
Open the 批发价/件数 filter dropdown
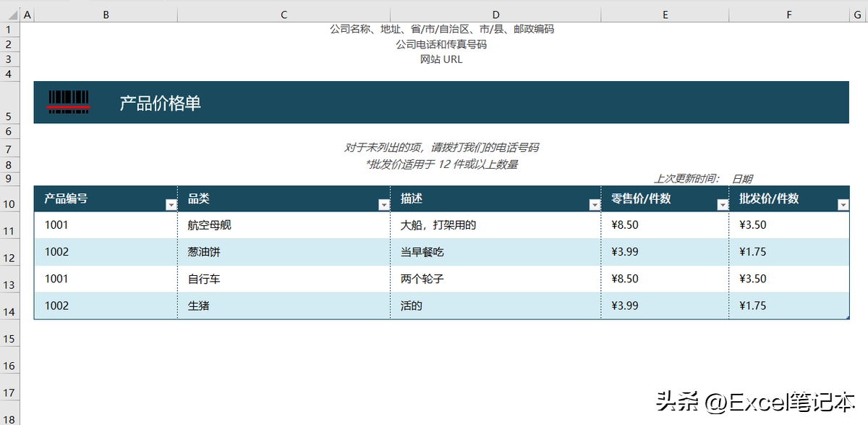843,205
